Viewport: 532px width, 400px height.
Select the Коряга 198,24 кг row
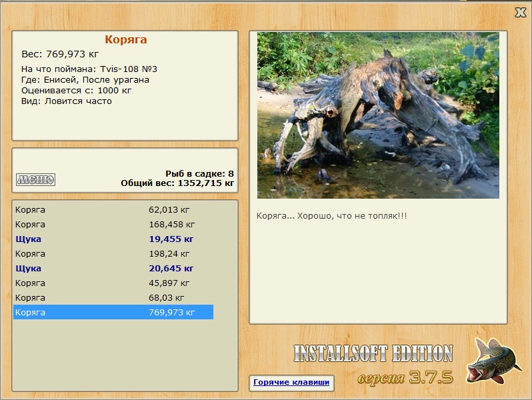(x=113, y=253)
